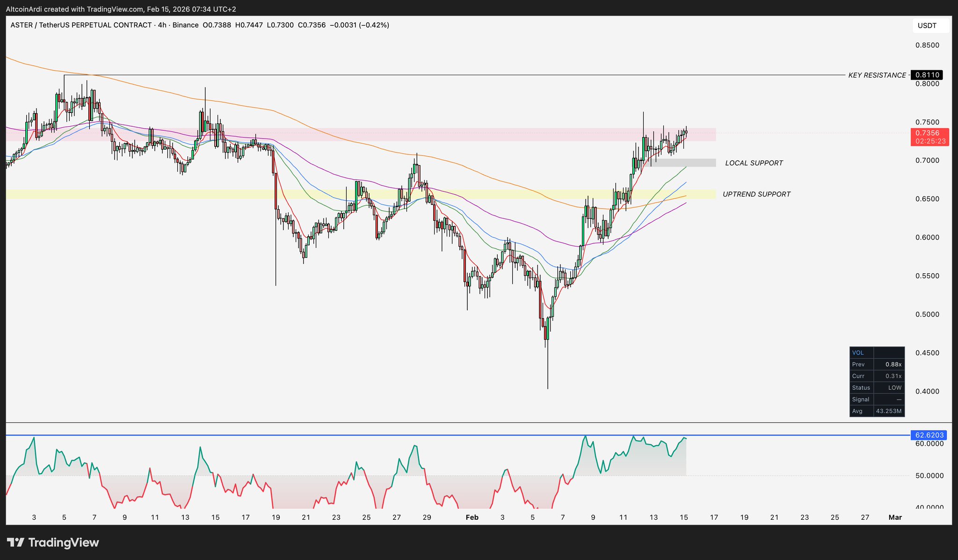
Task: Click the 0.8110 resistance price tag
Action: click(x=927, y=75)
